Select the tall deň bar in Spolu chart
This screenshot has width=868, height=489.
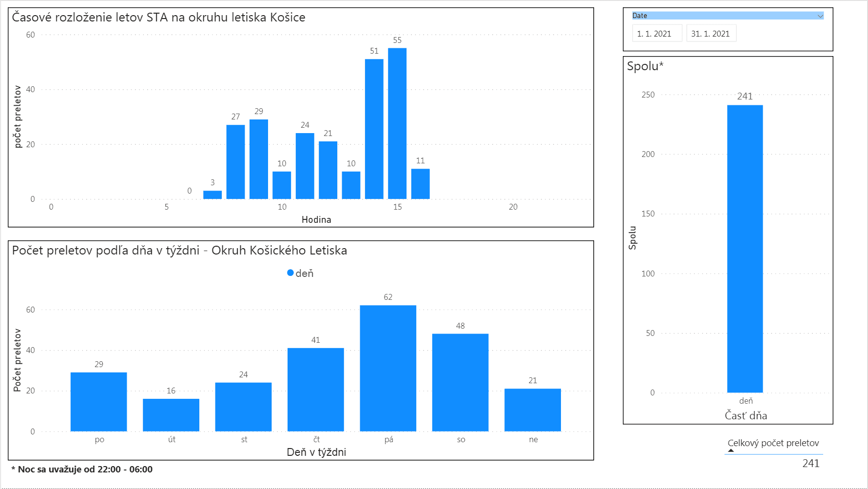point(745,249)
